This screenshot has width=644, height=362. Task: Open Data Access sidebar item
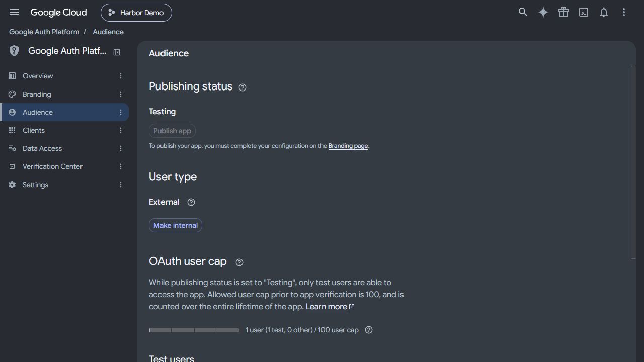(64, 148)
